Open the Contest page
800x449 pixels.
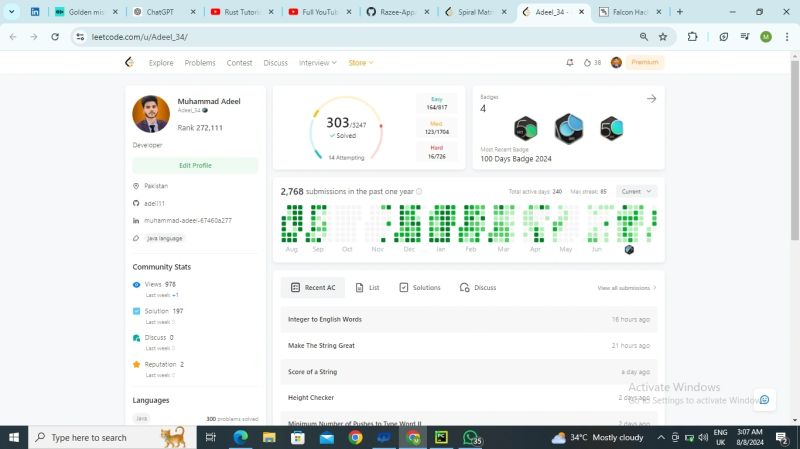239,63
